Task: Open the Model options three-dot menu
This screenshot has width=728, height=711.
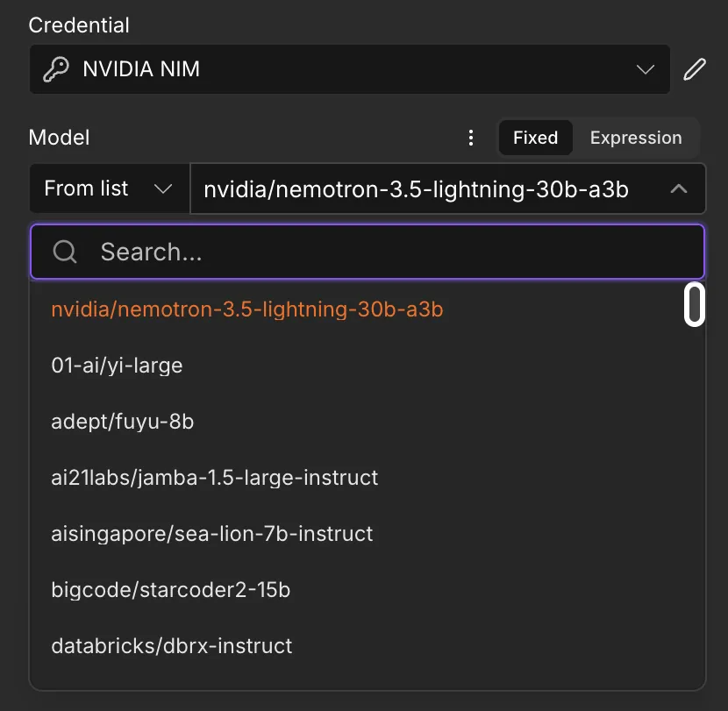Action: (471, 138)
